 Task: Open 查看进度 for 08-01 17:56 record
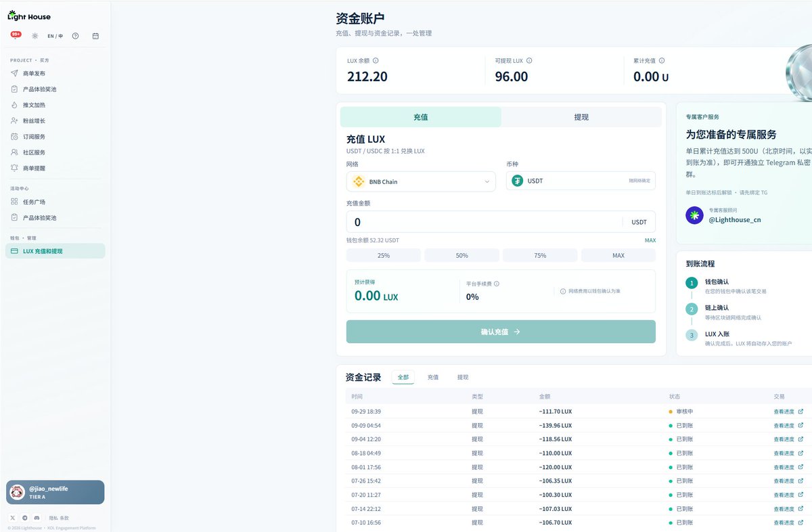(x=788, y=467)
